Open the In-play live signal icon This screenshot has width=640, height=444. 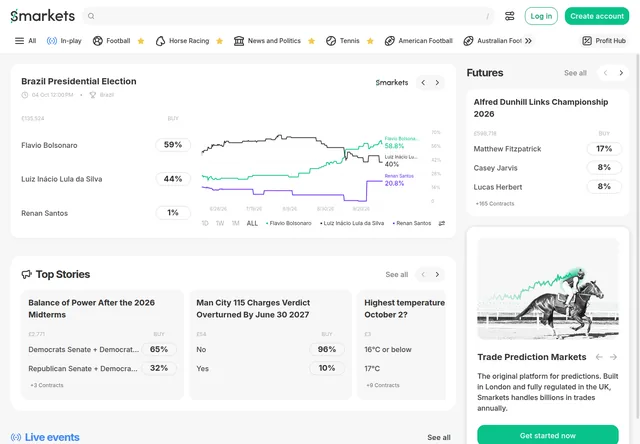[x=52, y=41]
